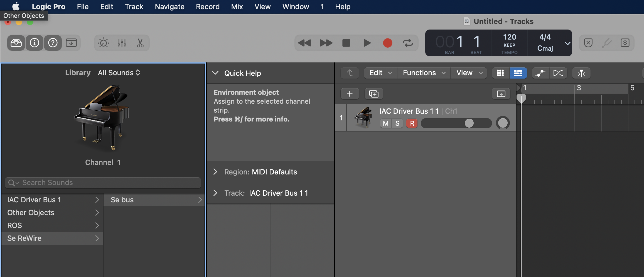Click the Library button in control bar
Image resolution: width=644 pixels, height=277 pixels.
(16, 43)
